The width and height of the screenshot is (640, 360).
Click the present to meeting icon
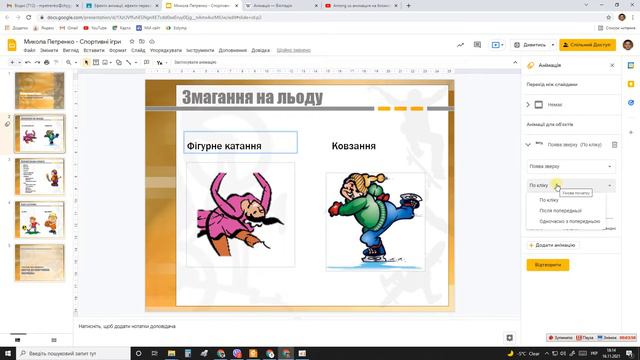tap(497, 45)
